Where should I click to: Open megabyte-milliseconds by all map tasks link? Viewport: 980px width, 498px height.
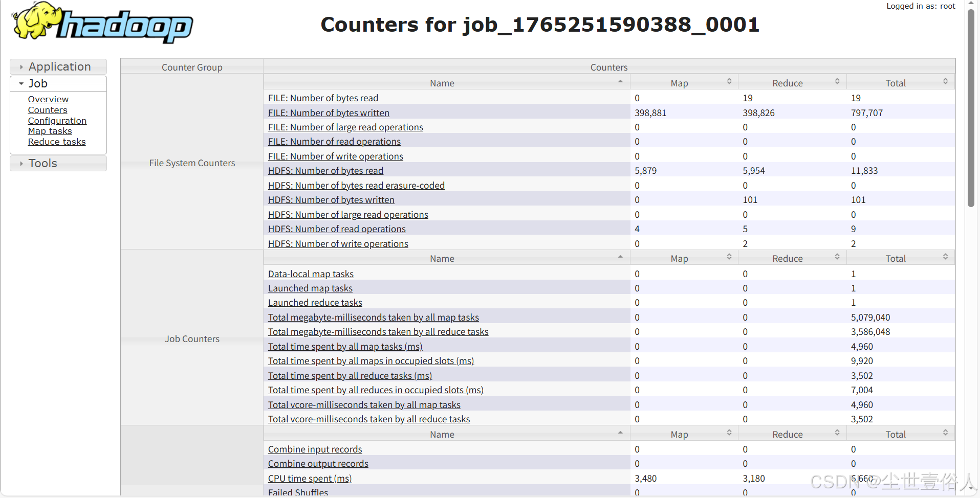pyautogui.click(x=374, y=318)
